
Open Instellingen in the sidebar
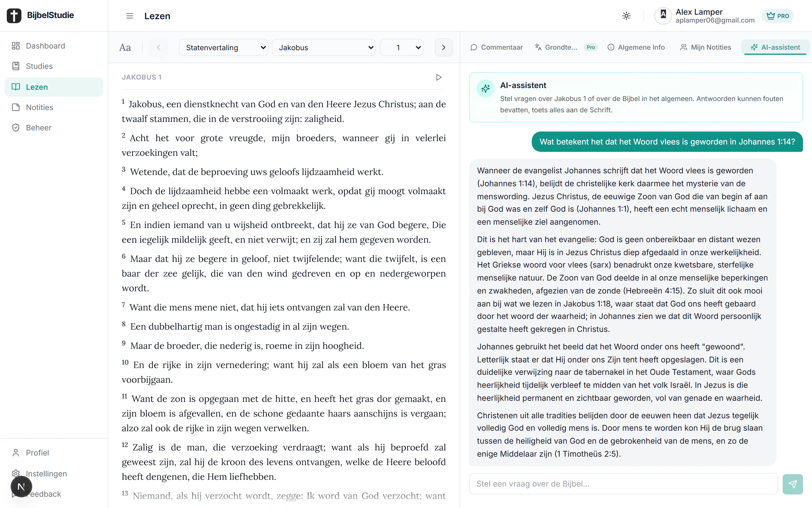(54, 473)
